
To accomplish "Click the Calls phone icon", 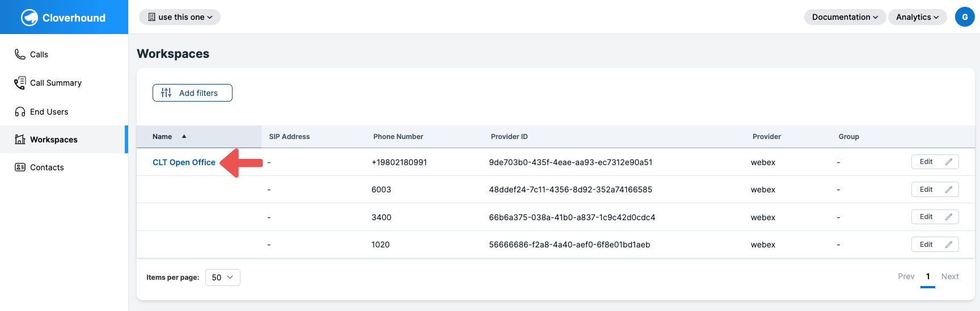I will [20, 54].
